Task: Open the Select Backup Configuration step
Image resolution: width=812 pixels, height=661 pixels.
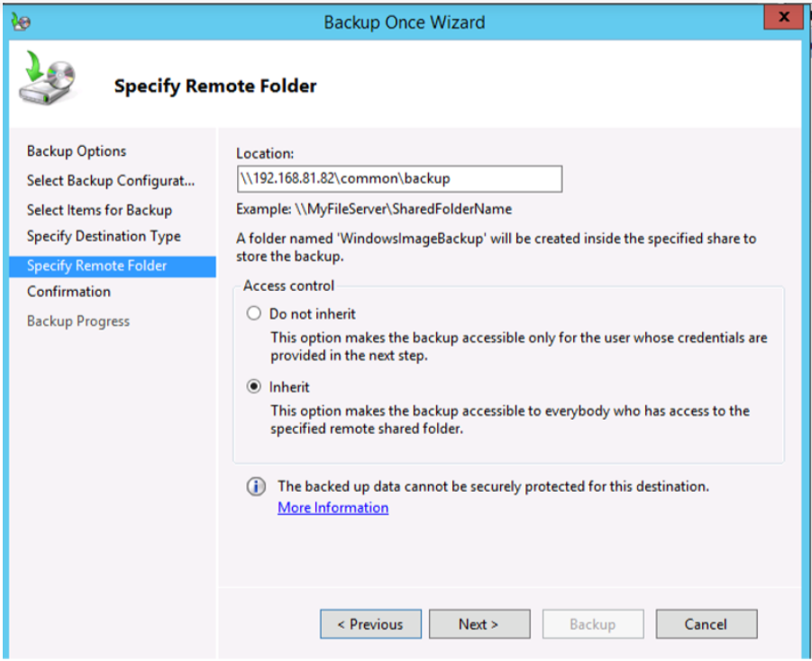Action: [110, 181]
